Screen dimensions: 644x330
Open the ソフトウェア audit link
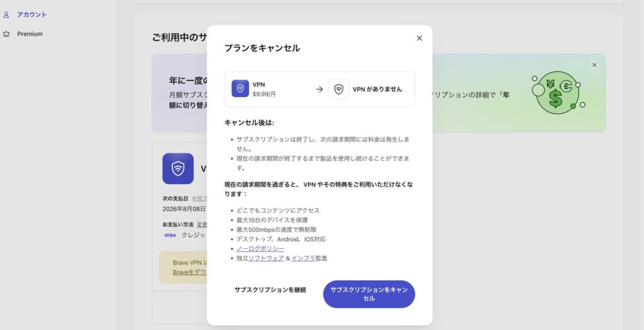pos(266,258)
